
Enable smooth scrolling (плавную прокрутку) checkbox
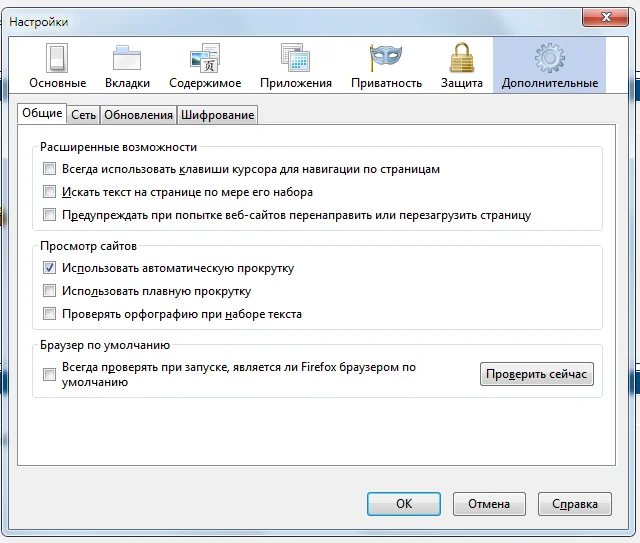coord(50,292)
